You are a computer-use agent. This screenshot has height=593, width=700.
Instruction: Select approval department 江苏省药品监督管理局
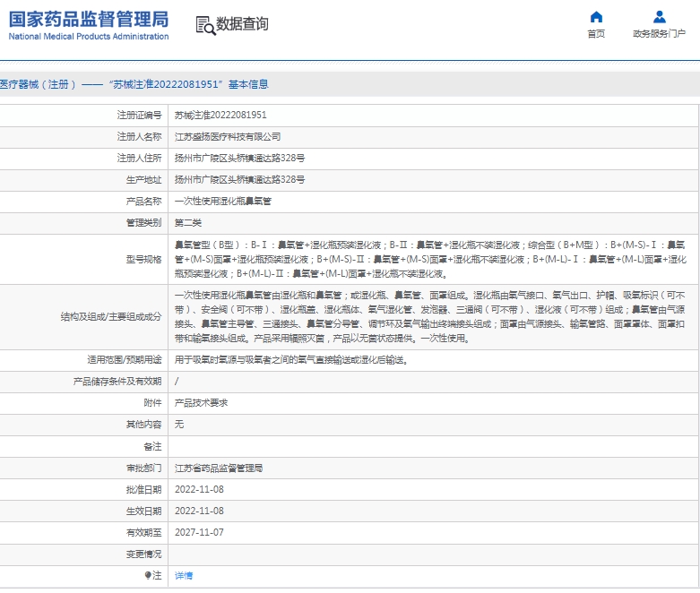(x=219, y=468)
